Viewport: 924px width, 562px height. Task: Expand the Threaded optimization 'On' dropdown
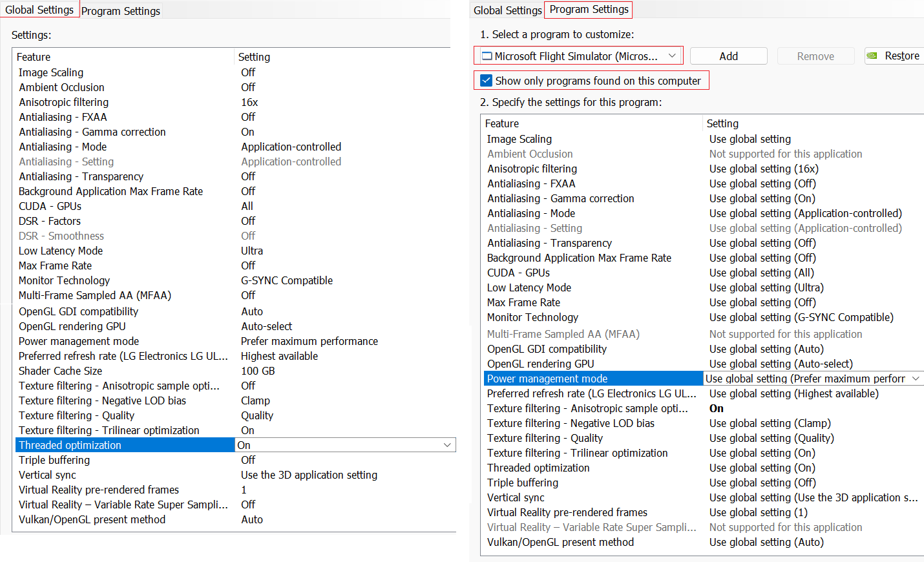447,445
